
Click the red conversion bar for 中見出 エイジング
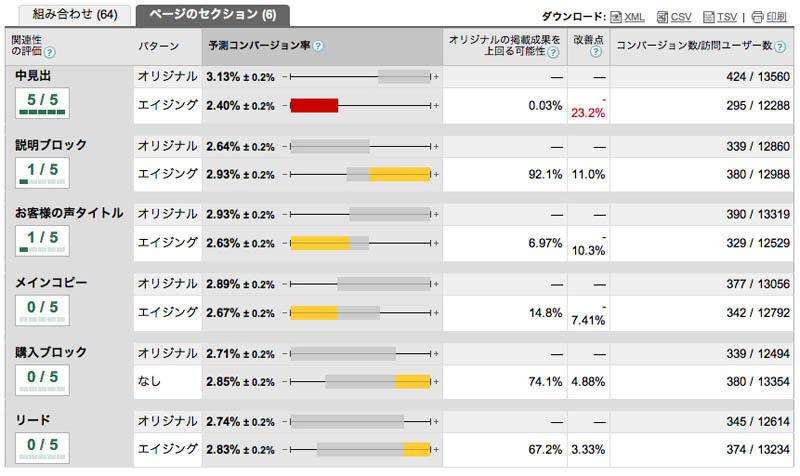314,105
